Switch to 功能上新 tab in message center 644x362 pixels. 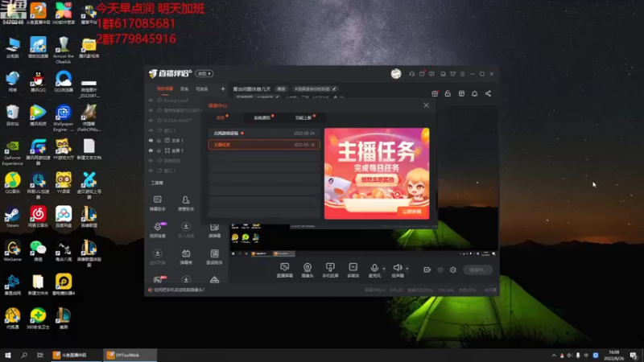coord(303,117)
